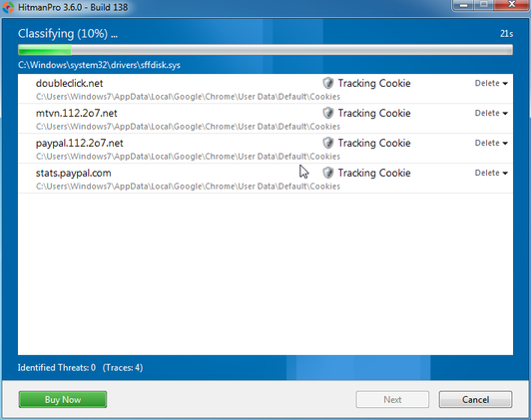Click Tracking Cookie label in stats.paypal.com row
Screen dimensions: 531x420
pos(374,173)
